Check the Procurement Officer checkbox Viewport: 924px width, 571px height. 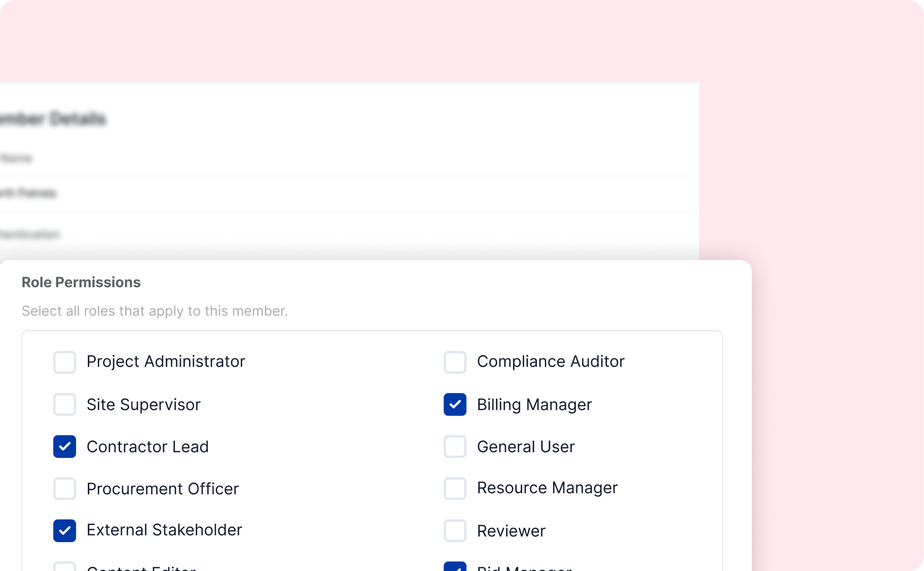pos(64,489)
